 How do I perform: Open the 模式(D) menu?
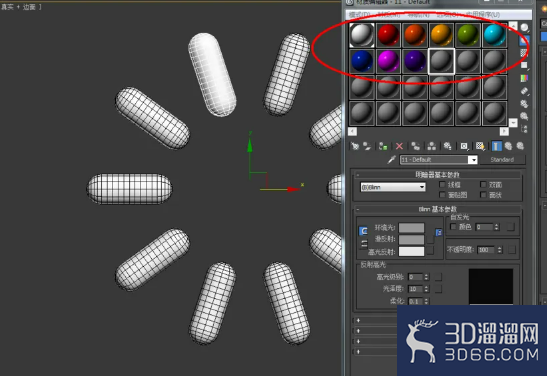(x=359, y=15)
